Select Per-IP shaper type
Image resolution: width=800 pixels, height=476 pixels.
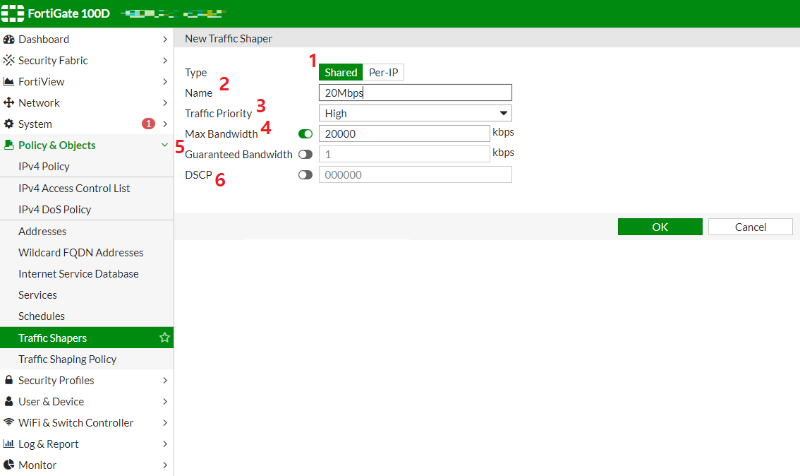pos(385,72)
